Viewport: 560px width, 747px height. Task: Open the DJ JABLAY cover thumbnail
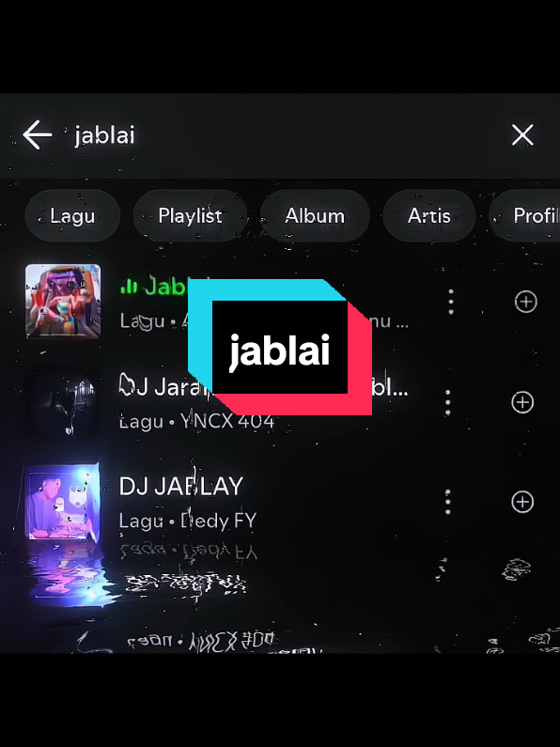pyautogui.click(x=63, y=502)
